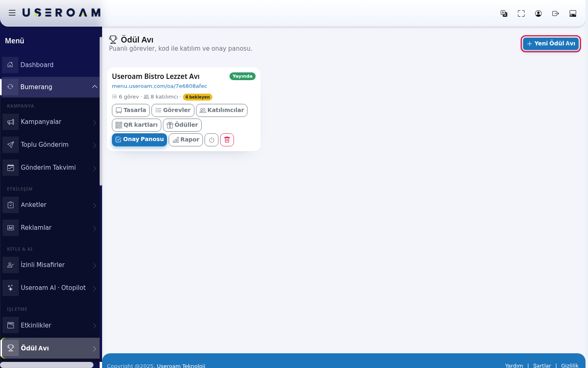588x368 pixels.
Task: Click the Useroam AI sparkle icon
Action: click(11, 288)
